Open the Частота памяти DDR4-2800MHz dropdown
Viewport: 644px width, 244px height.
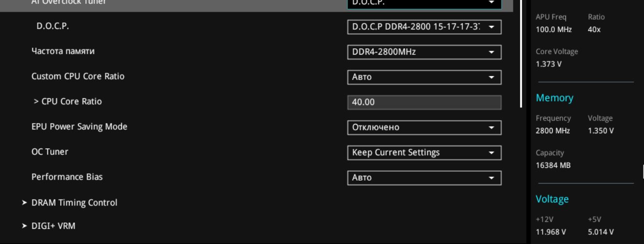[x=424, y=52]
